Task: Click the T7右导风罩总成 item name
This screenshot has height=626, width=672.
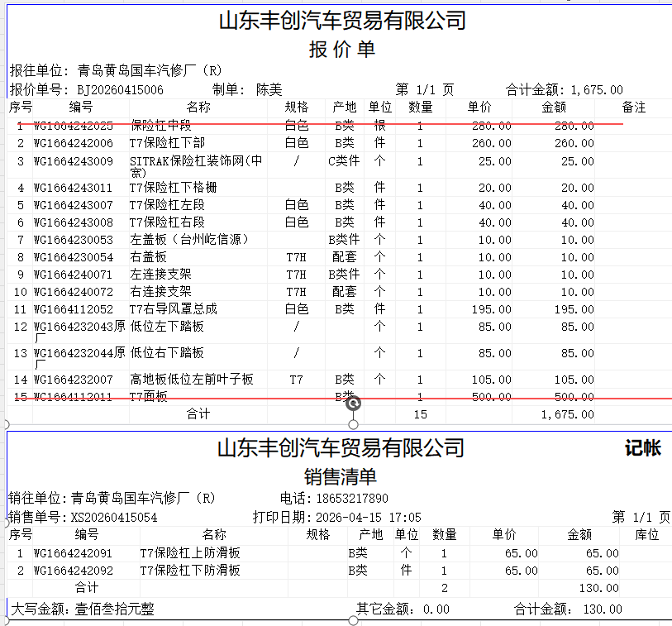Action: pos(174,308)
